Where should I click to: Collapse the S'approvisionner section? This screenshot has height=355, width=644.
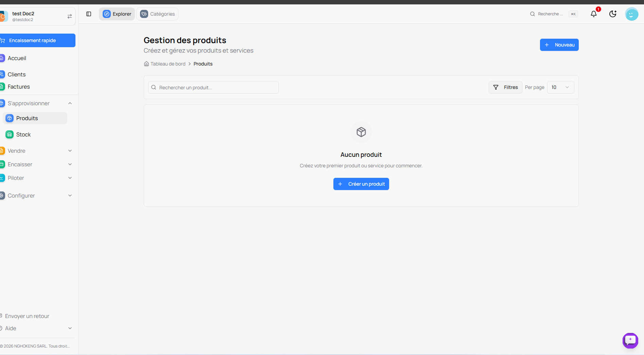tap(70, 103)
